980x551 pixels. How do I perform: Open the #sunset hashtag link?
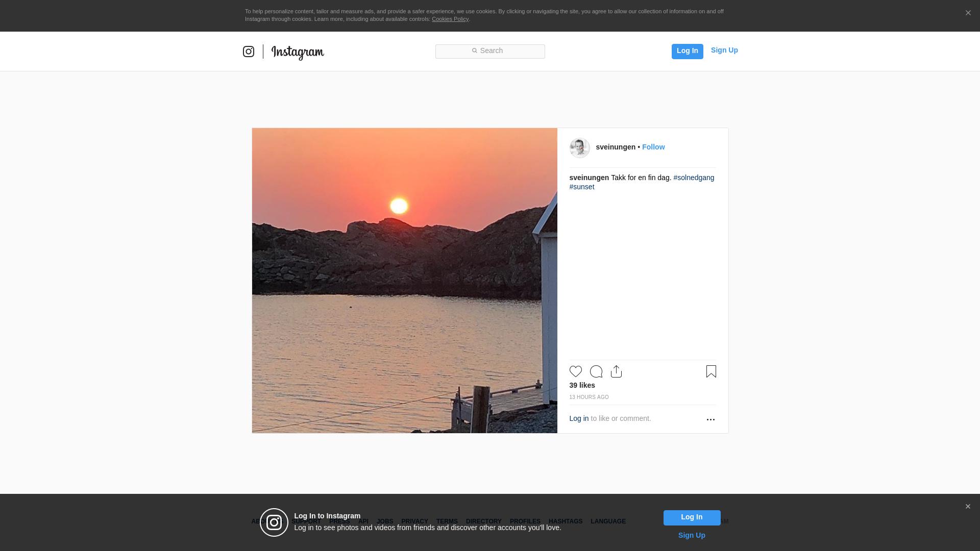(x=581, y=187)
